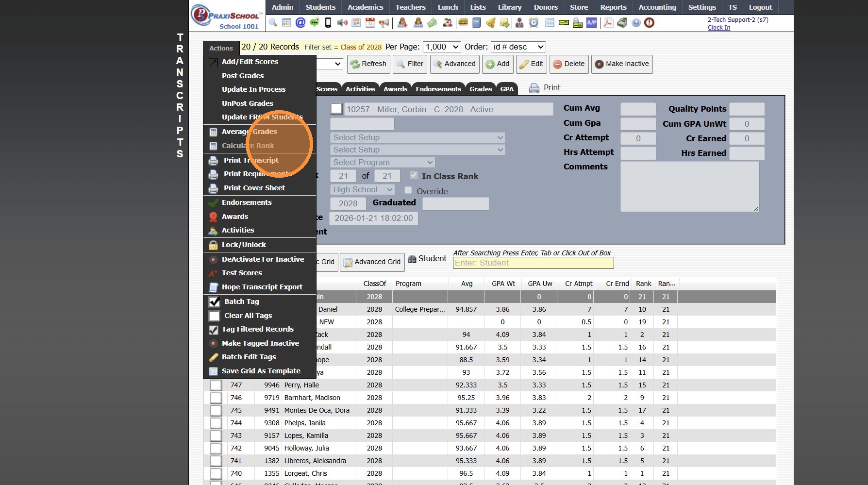
Task: Click the magnifying glass search icon
Action: (x=273, y=23)
